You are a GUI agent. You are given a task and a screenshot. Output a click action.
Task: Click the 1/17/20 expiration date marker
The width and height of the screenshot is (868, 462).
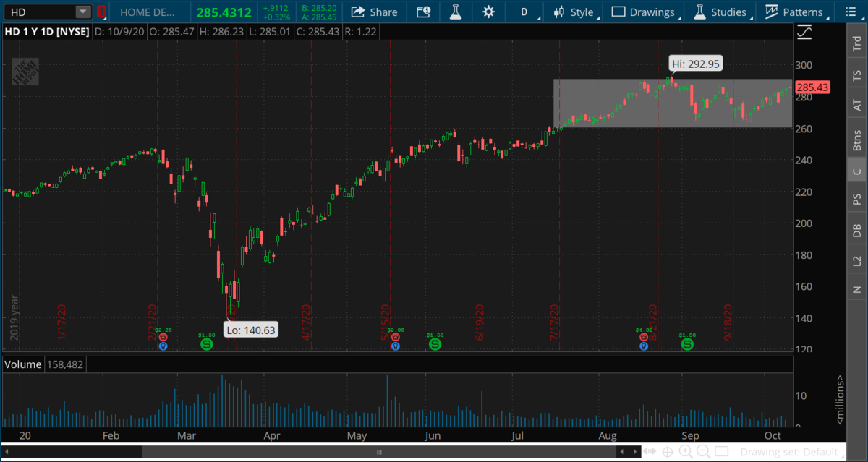(61, 324)
